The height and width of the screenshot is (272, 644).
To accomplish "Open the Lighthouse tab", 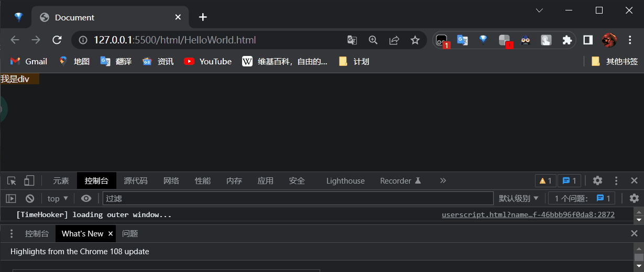I will pyautogui.click(x=345, y=181).
